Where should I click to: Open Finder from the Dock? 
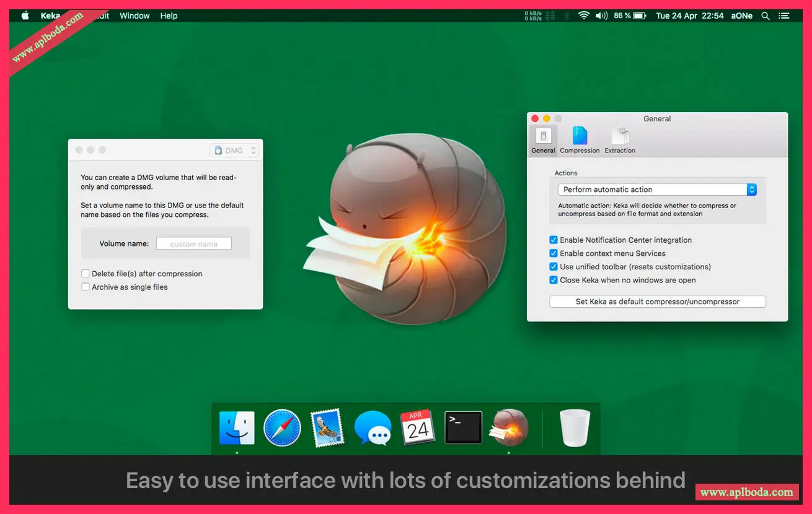[x=237, y=428]
